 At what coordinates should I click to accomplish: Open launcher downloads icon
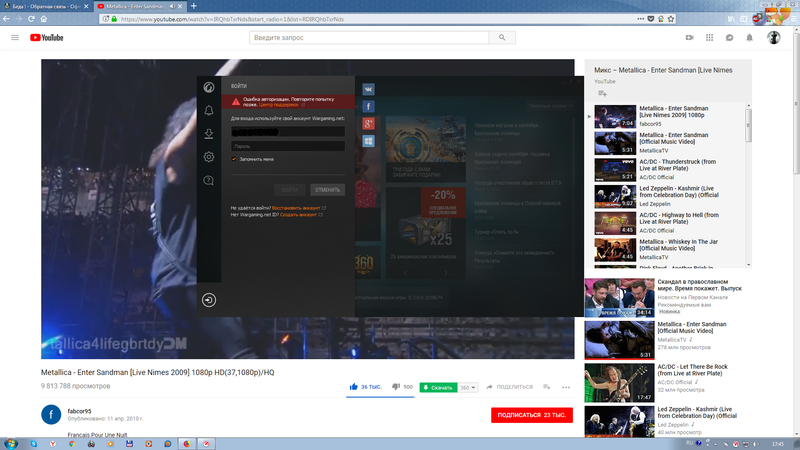(x=209, y=134)
